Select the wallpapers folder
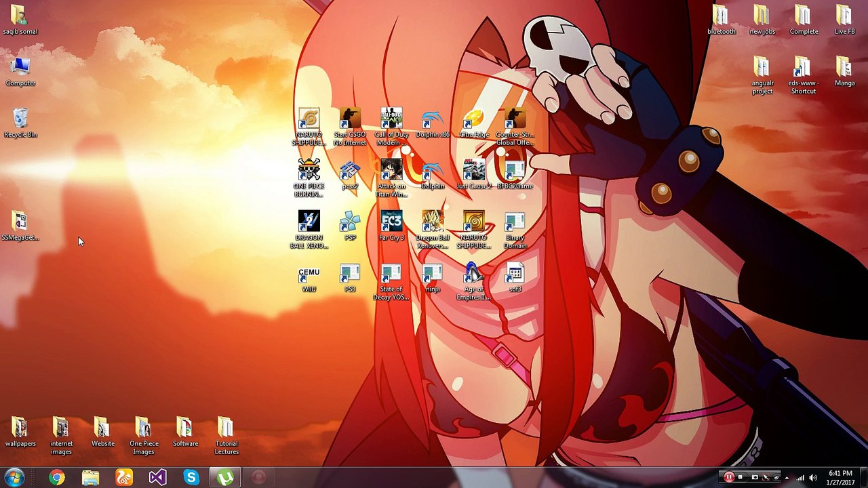Image resolution: width=868 pixels, height=488 pixels. tap(20, 432)
